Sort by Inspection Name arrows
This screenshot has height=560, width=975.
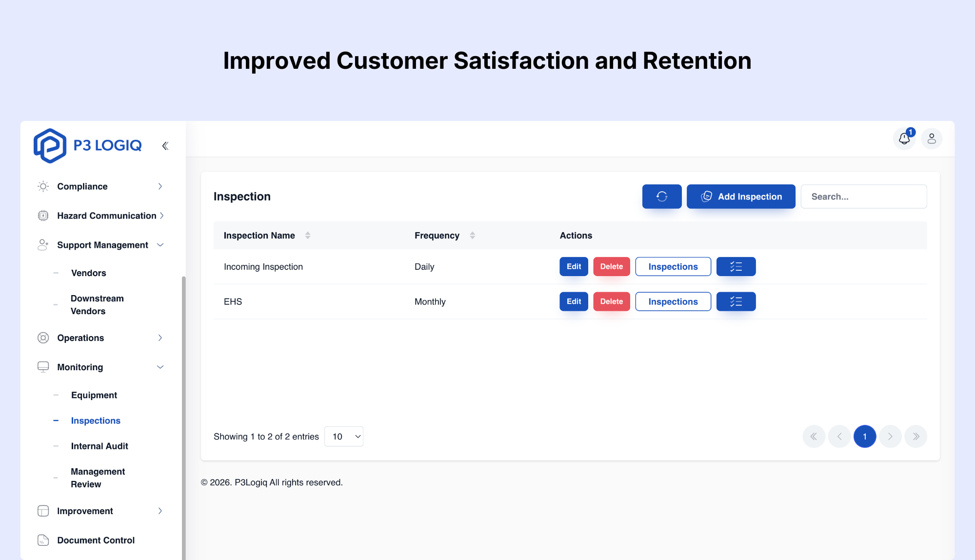pos(308,236)
